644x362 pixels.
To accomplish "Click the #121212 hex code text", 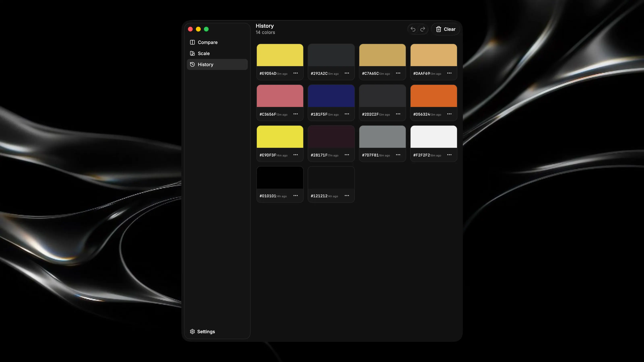I will point(319,196).
